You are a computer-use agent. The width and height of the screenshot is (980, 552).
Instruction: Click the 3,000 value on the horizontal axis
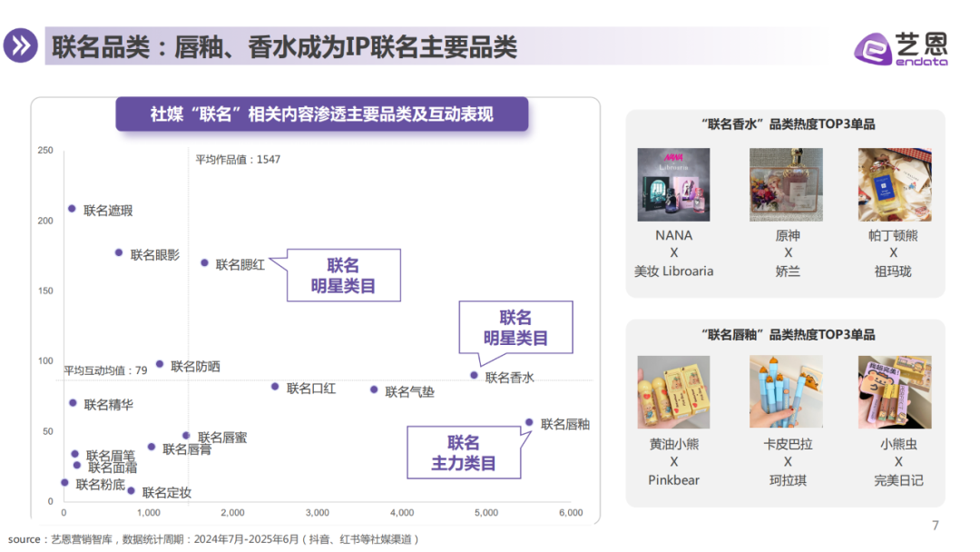pos(318,513)
